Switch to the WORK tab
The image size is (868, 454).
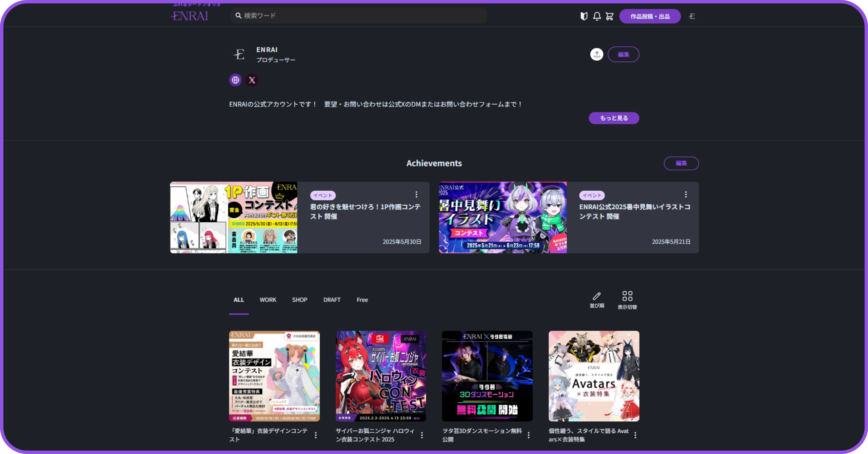[x=268, y=300]
